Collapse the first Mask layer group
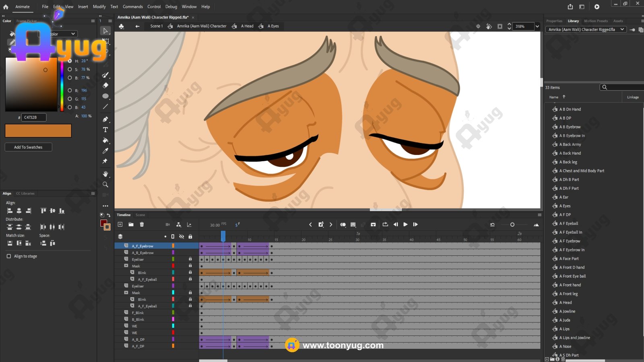This screenshot has width=644, height=362. pos(126,266)
